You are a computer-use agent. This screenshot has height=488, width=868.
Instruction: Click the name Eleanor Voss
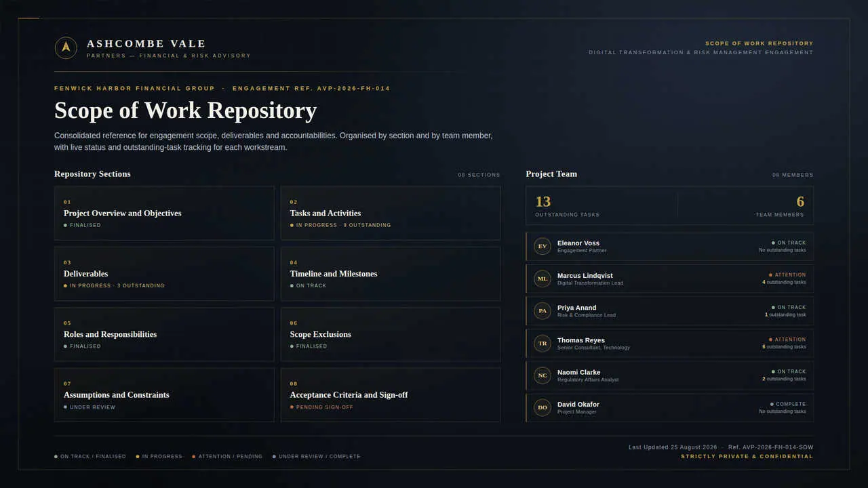click(x=578, y=243)
